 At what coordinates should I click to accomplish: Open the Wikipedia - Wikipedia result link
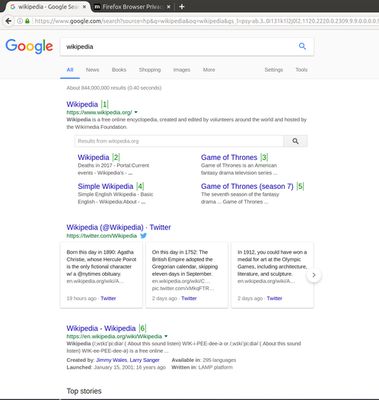(x=101, y=328)
